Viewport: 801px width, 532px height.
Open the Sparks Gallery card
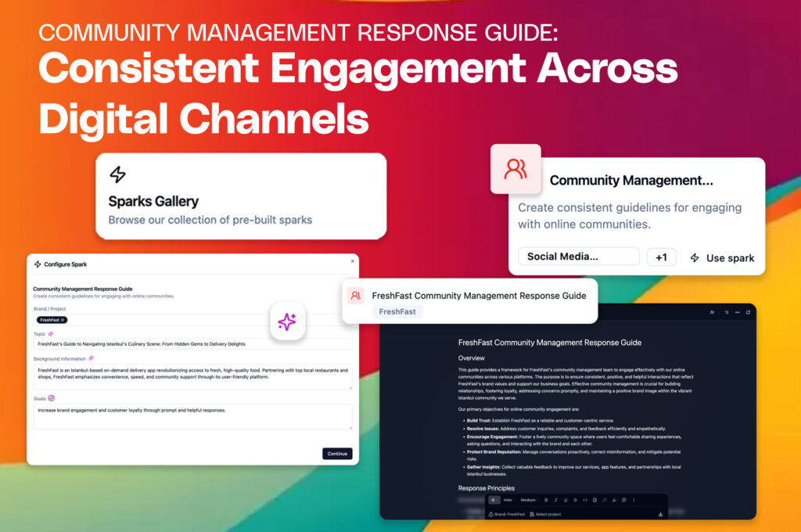pyautogui.click(x=241, y=196)
